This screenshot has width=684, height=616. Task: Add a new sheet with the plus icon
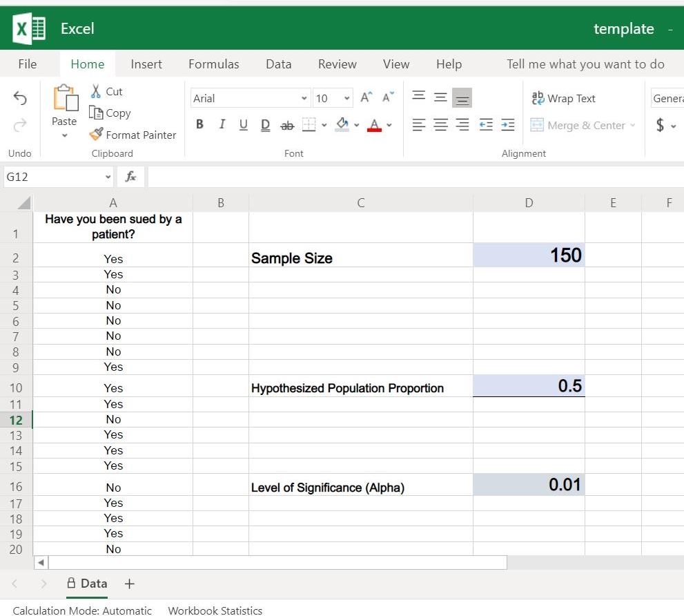(129, 584)
